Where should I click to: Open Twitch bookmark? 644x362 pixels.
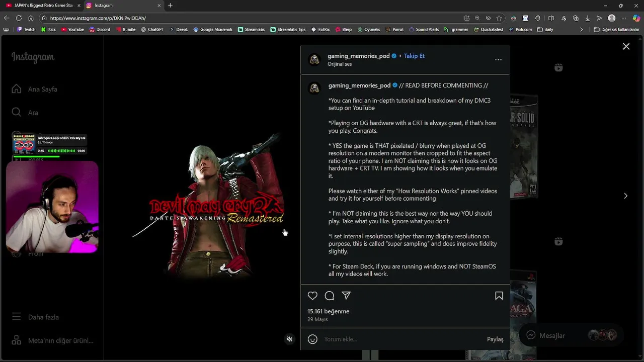[x=26, y=29]
